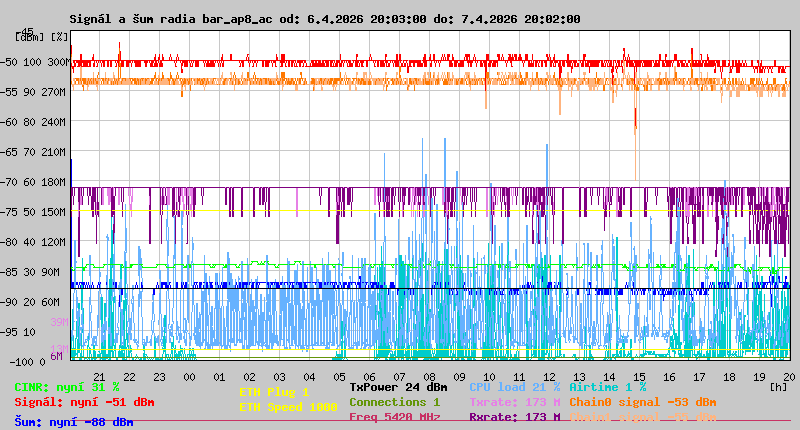Click the Rxrate 173 M legend label

(x=514, y=417)
